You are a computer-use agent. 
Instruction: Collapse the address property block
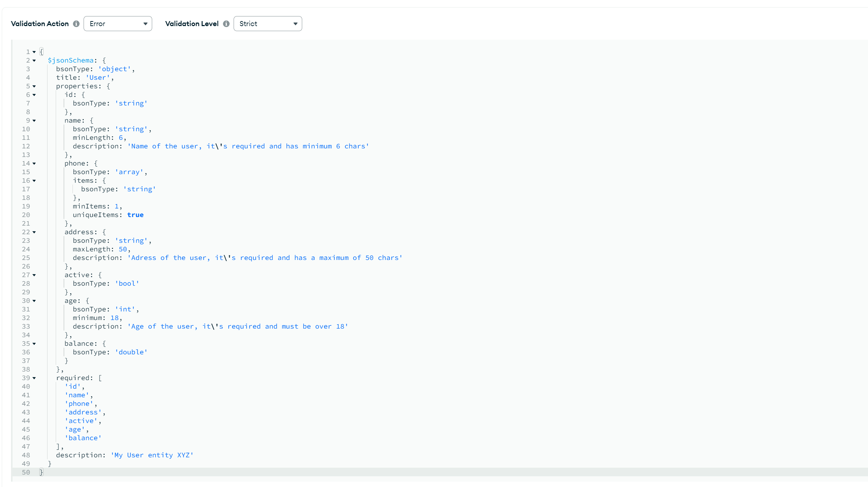(x=34, y=232)
